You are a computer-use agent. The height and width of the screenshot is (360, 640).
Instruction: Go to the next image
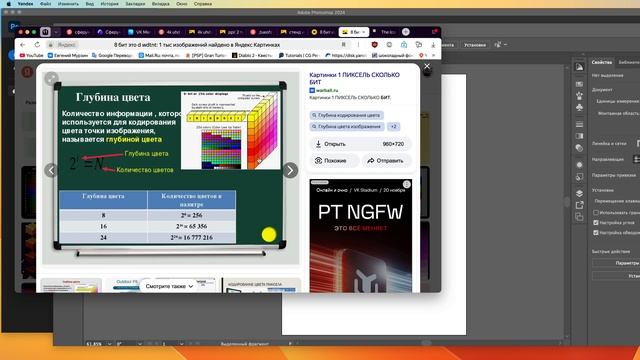point(290,170)
